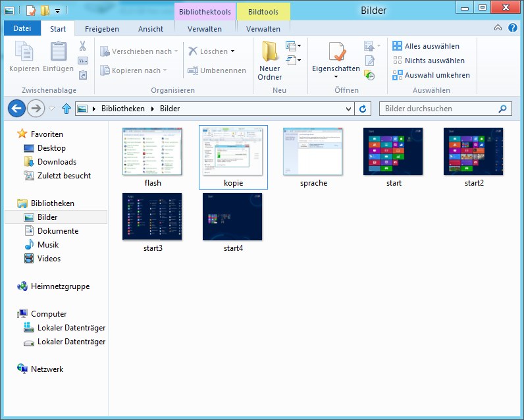Click Alles auswählen
This screenshot has width=524, height=420.
point(426,46)
